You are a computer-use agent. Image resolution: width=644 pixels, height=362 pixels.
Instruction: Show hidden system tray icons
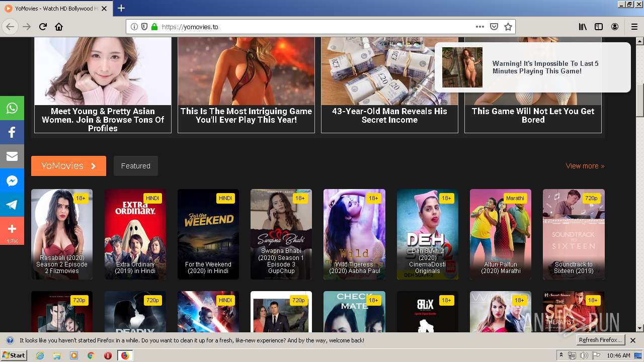pyautogui.click(x=561, y=355)
